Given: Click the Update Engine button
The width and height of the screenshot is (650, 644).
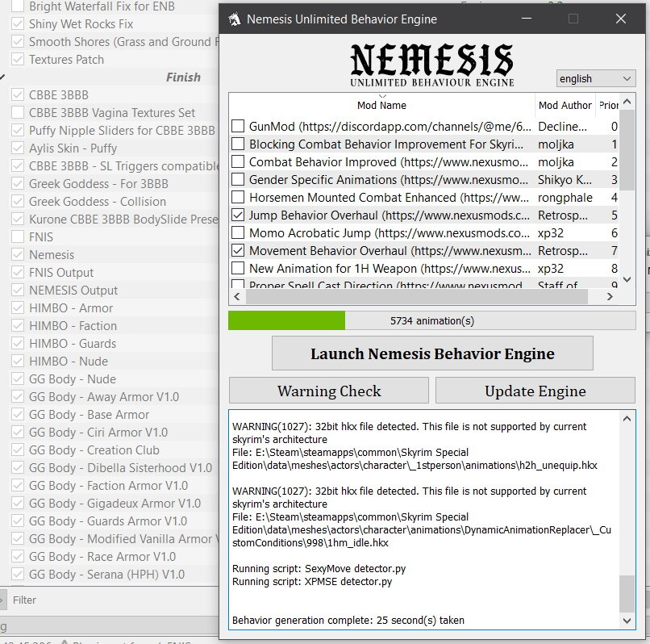Looking at the screenshot, I should click(535, 391).
